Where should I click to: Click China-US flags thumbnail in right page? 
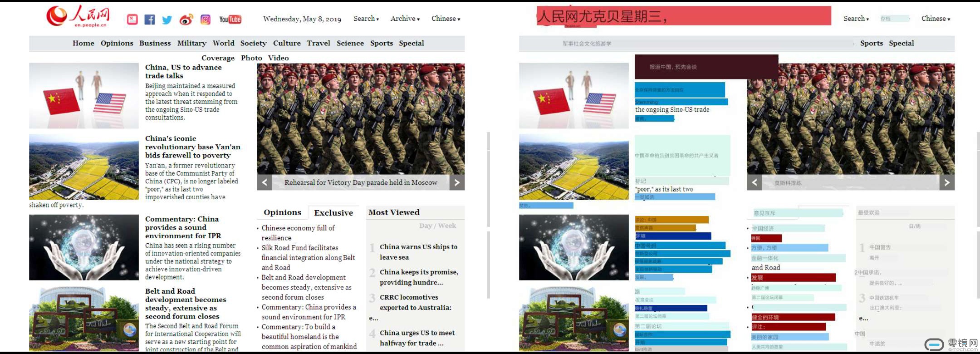tap(574, 96)
